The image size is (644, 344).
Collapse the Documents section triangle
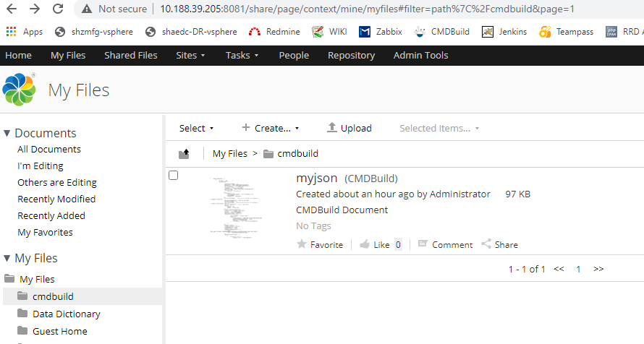click(x=7, y=133)
